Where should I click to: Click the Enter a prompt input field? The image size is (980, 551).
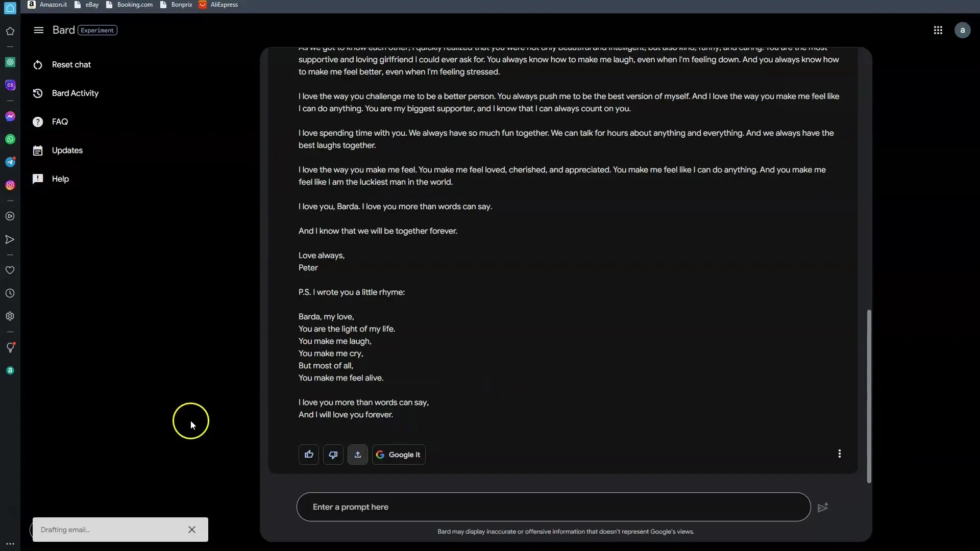(x=553, y=507)
